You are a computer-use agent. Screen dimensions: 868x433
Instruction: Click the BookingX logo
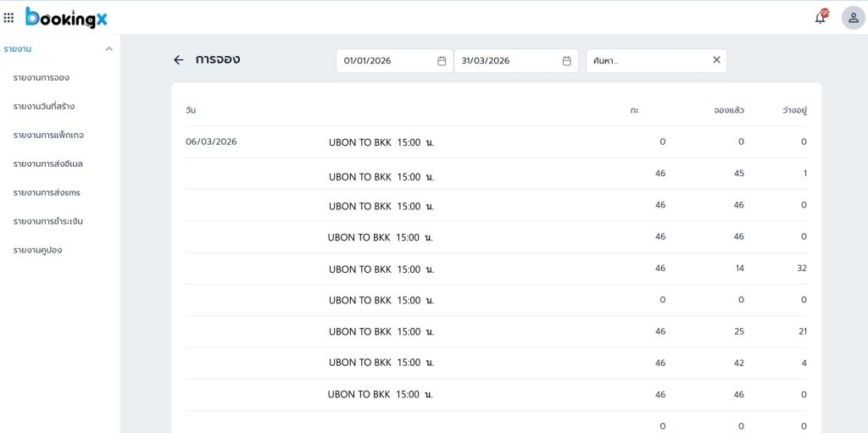[x=66, y=17]
